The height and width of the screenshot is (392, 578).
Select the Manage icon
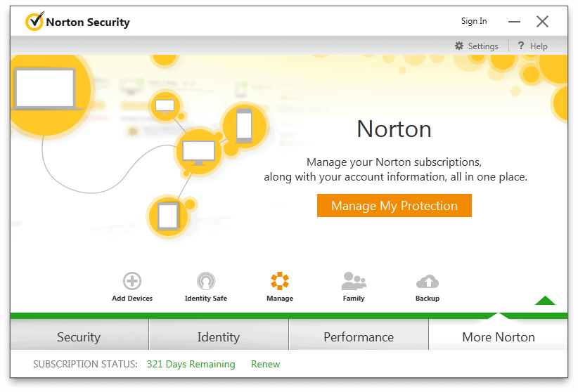(280, 281)
